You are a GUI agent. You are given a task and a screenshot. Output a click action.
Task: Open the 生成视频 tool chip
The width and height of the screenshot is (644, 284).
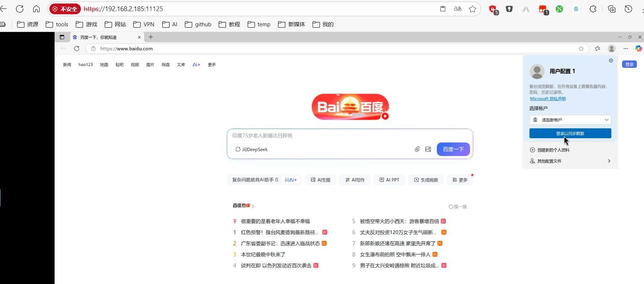(426, 180)
